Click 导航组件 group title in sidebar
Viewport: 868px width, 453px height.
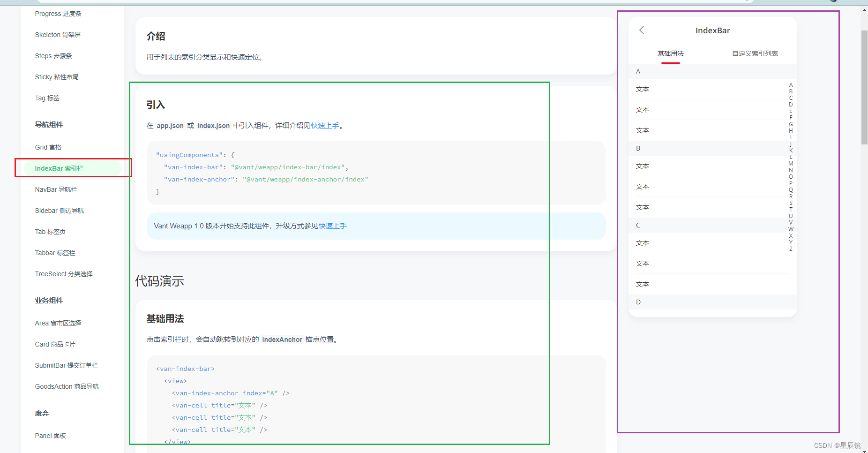[49, 124]
